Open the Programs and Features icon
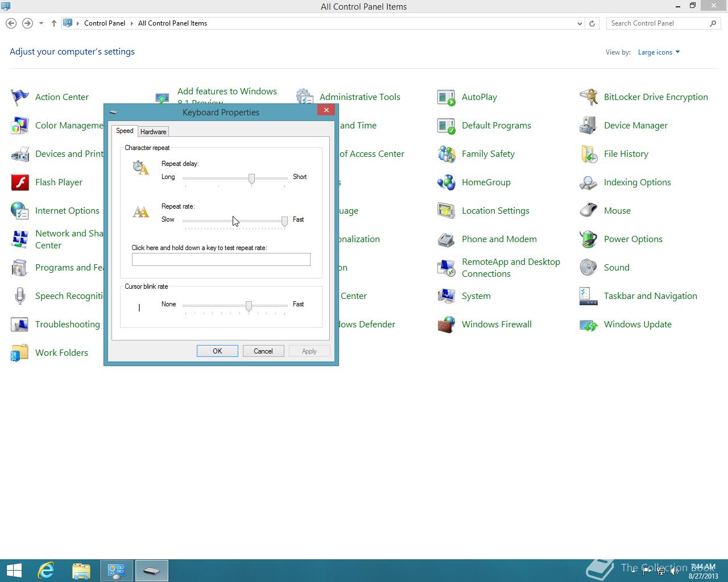 click(x=20, y=268)
